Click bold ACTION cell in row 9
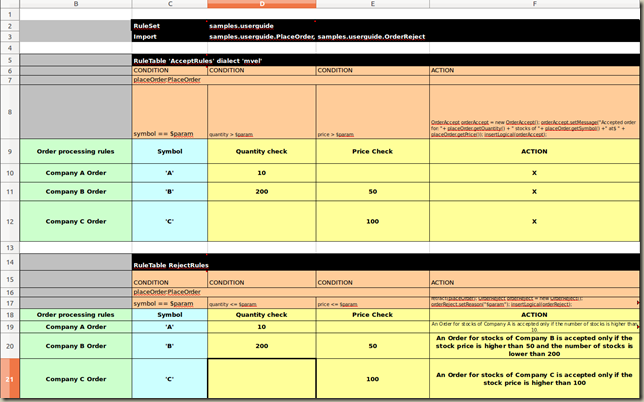The height and width of the screenshot is (402, 644). 534,151
